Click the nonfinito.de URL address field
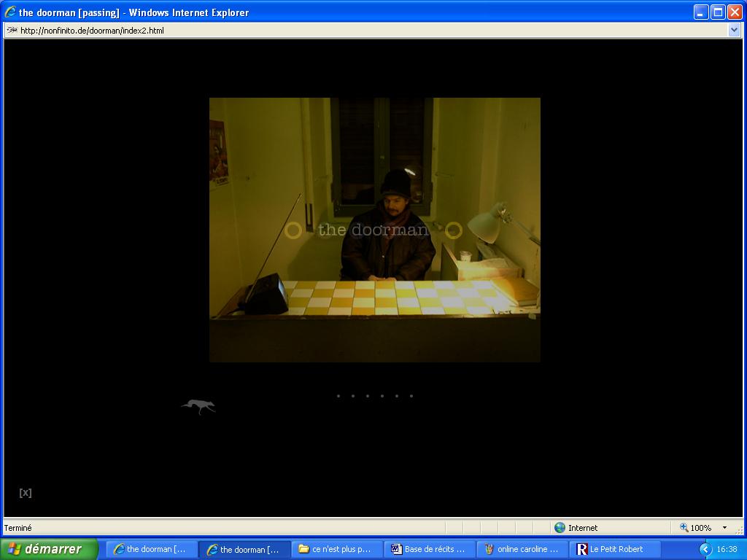 [x=367, y=31]
